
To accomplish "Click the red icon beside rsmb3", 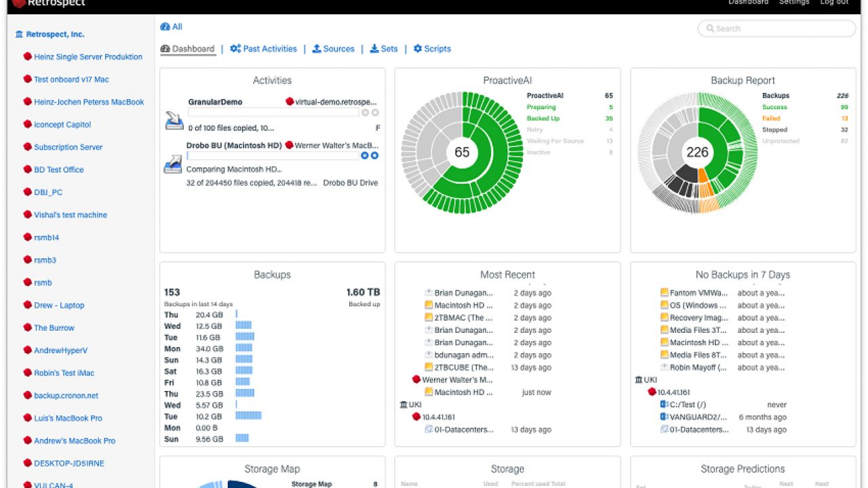I will pyautogui.click(x=28, y=260).
